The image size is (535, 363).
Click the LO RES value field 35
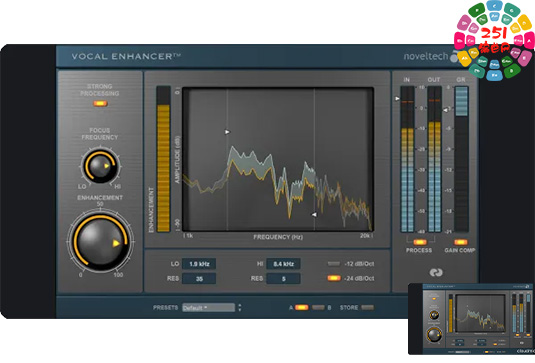tap(199, 278)
